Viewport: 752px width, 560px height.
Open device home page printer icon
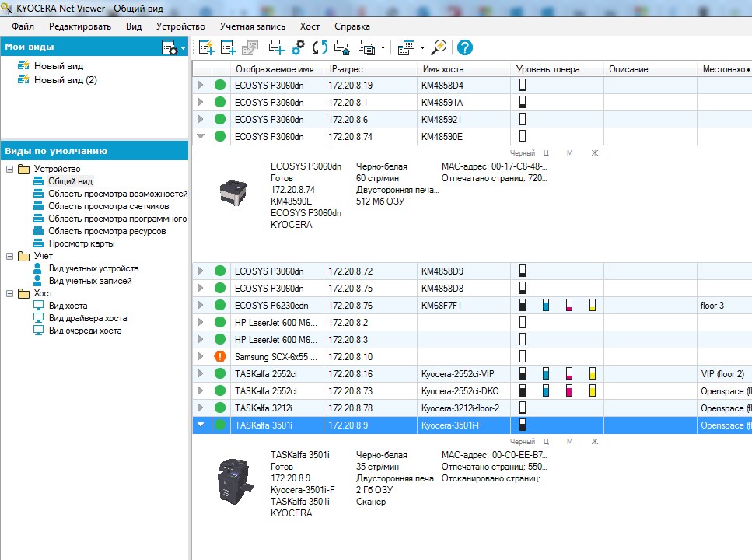click(x=342, y=47)
